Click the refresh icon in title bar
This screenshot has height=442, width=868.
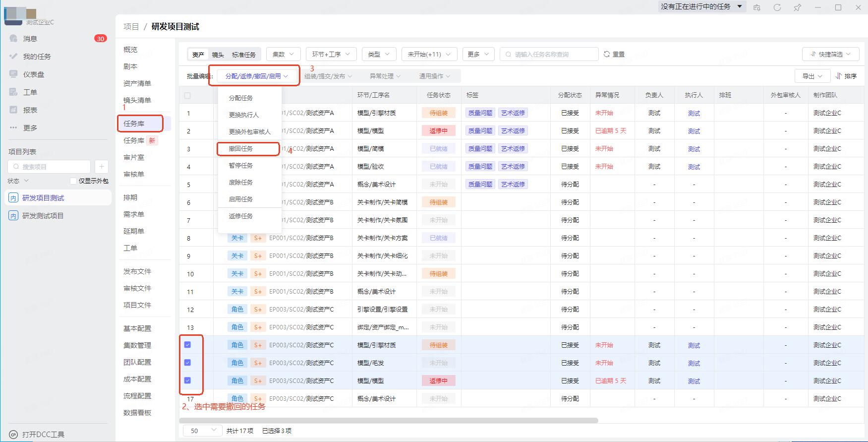pos(777,7)
